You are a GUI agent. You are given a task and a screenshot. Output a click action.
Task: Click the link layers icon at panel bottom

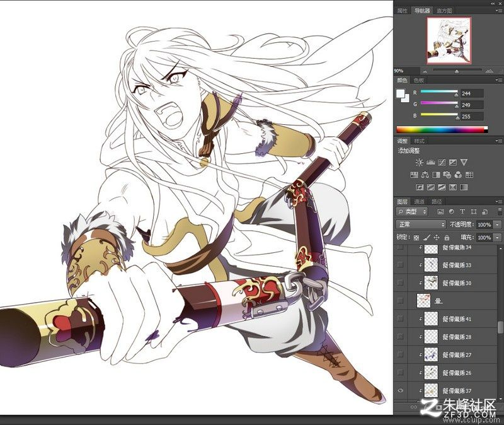pyautogui.click(x=413, y=407)
